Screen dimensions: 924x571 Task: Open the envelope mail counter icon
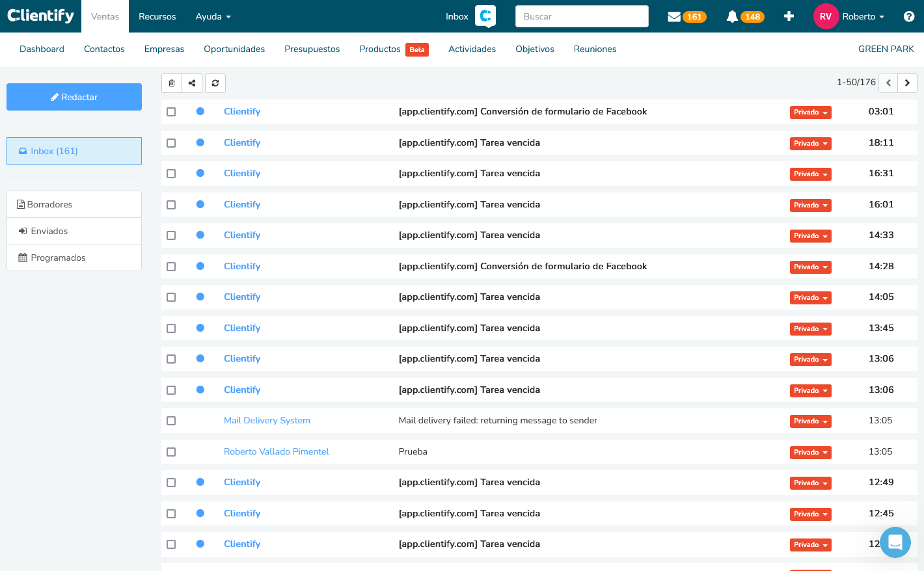pyautogui.click(x=674, y=17)
